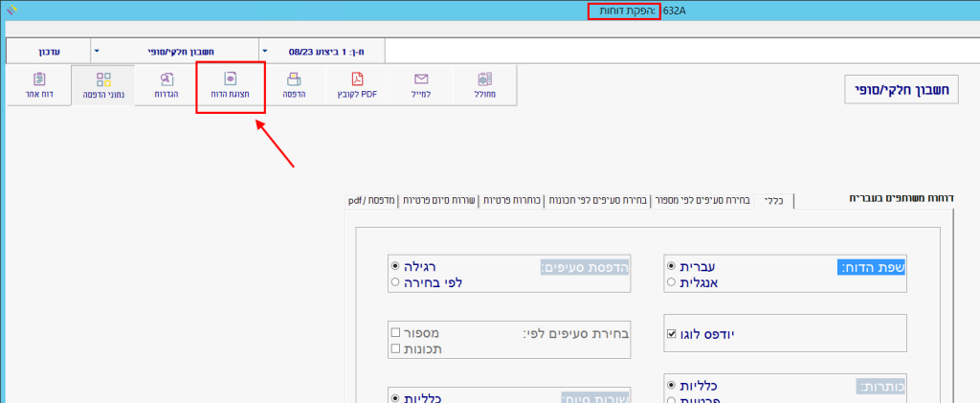Switch to the בחירת סעיפים לפי מספור tab
This screenshot has width=980, height=403.
click(702, 201)
